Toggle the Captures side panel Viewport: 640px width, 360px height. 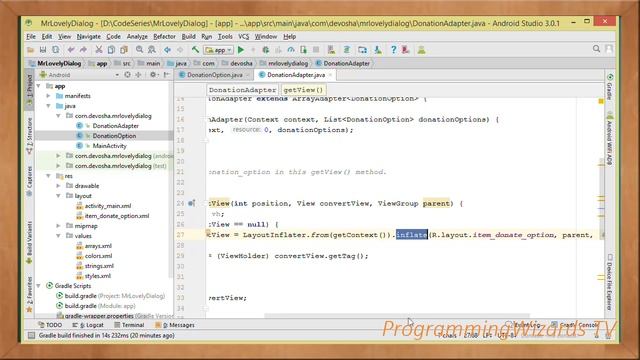(29, 180)
